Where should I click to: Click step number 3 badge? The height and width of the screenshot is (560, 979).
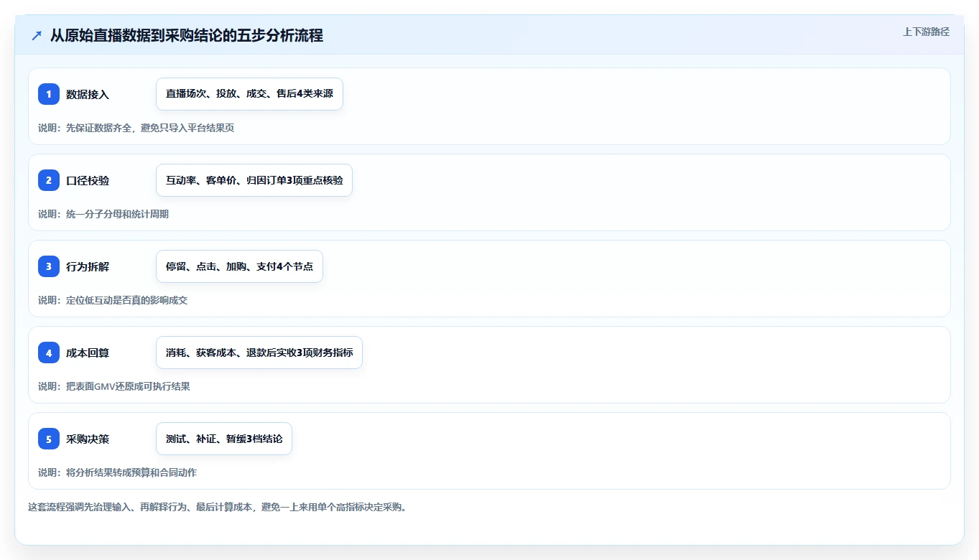click(x=49, y=266)
